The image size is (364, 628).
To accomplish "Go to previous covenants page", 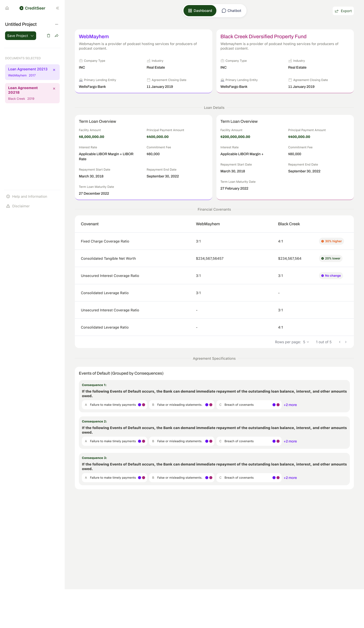I will [340, 342].
